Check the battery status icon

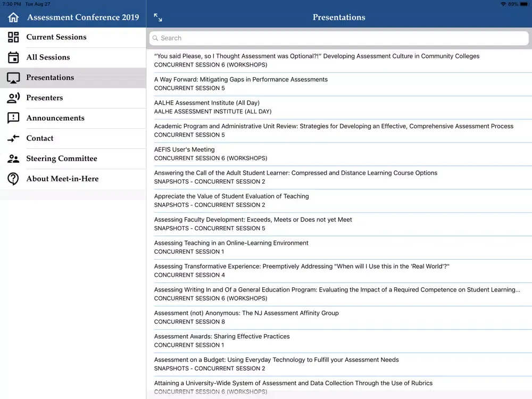[524, 4]
